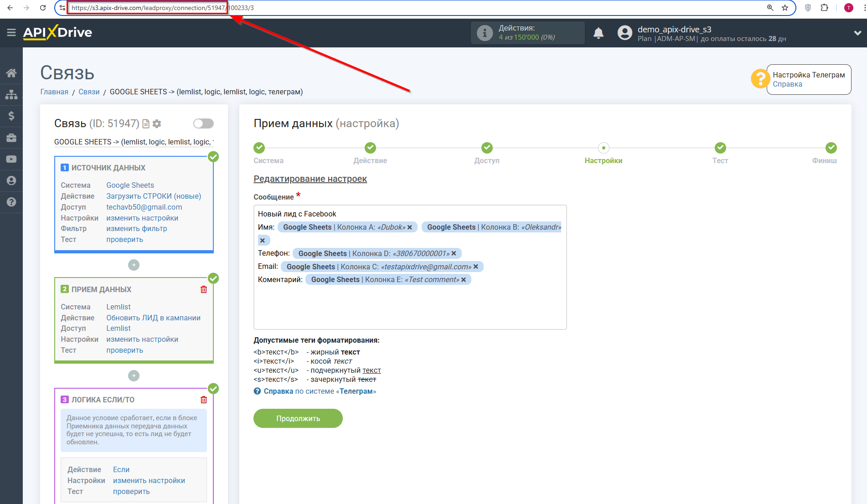Viewport: 867px width, 504px height.
Task: Go to Настройки step
Action: pos(604,148)
